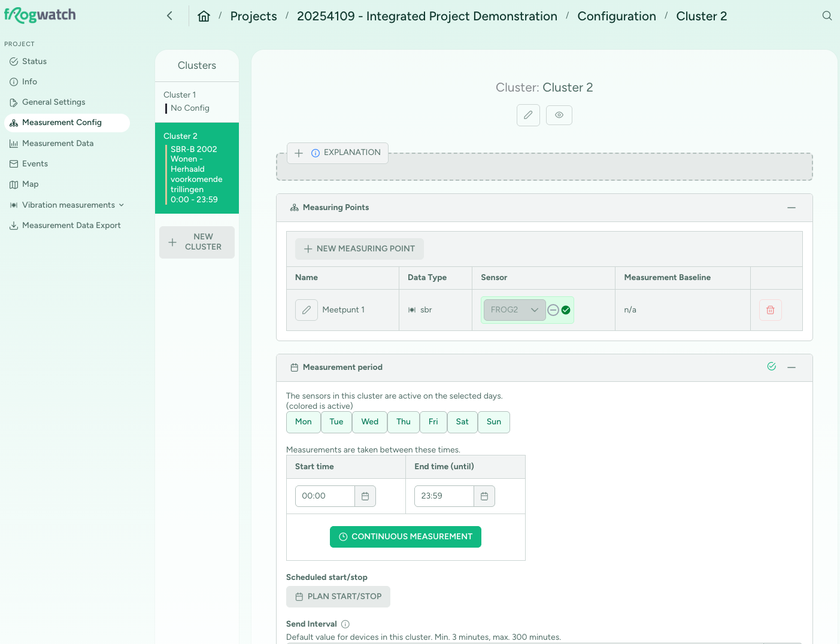
Task: Click the Start time input field
Action: point(325,496)
